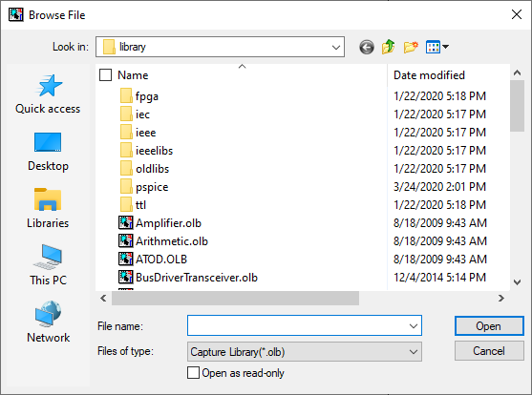Toggle the select-all checkbox by Name
532x395 pixels.
pyautogui.click(x=105, y=75)
